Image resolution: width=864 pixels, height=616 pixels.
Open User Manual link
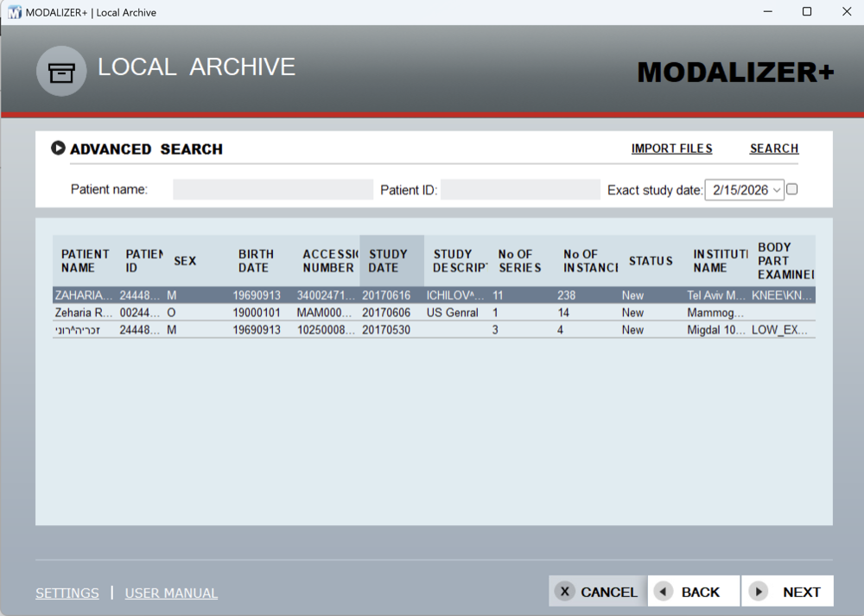click(171, 593)
